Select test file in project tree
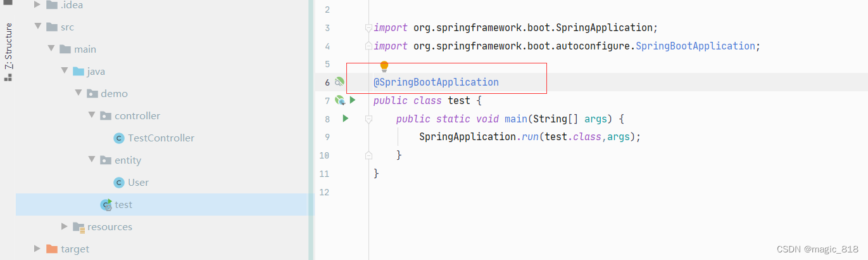Viewport: 868px width, 260px height. 123,204
